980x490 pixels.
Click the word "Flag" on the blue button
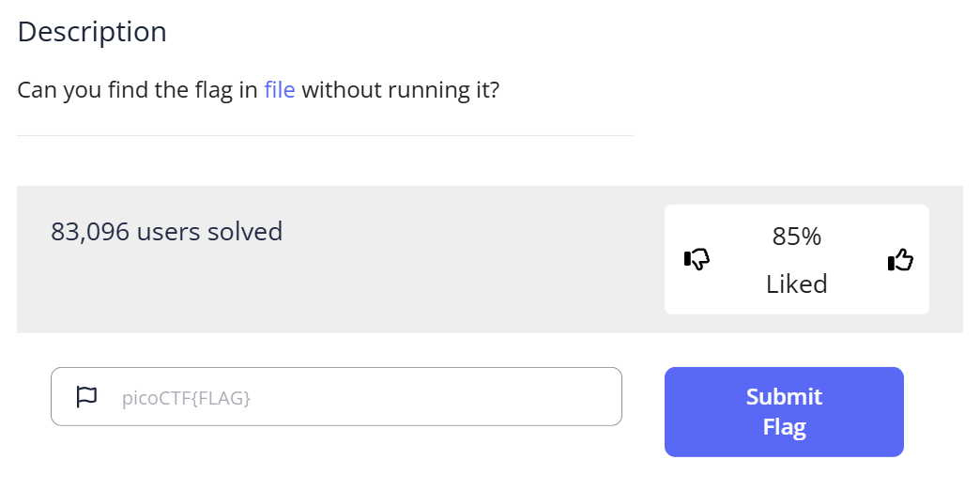click(x=784, y=427)
